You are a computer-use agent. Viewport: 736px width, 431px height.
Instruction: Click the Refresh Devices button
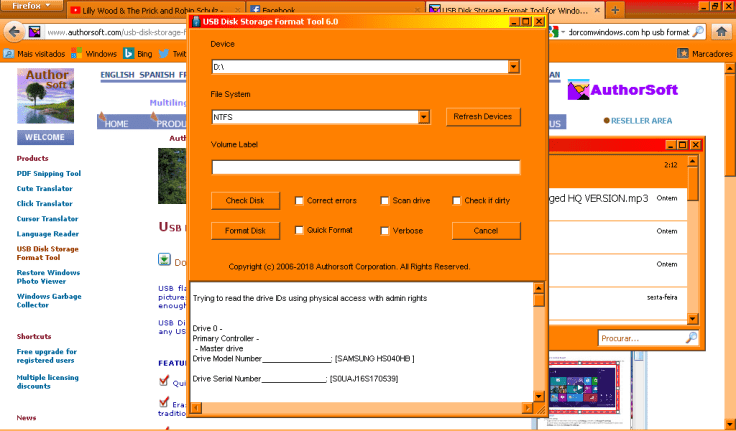pyautogui.click(x=482, y=117)
